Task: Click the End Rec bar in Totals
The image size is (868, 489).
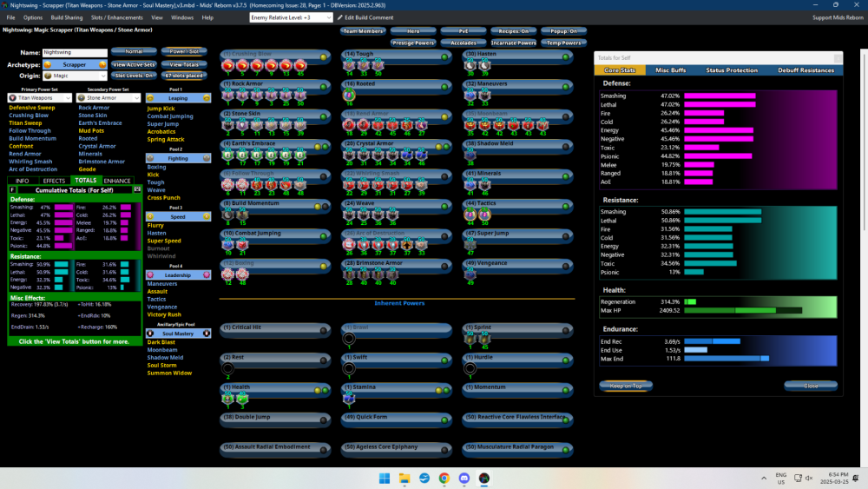Action: 712,341
